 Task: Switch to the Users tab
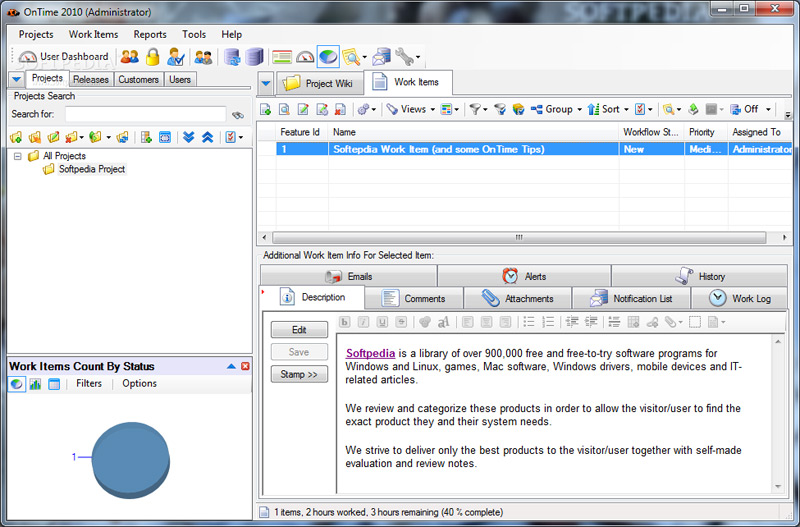tap(180, 80)
